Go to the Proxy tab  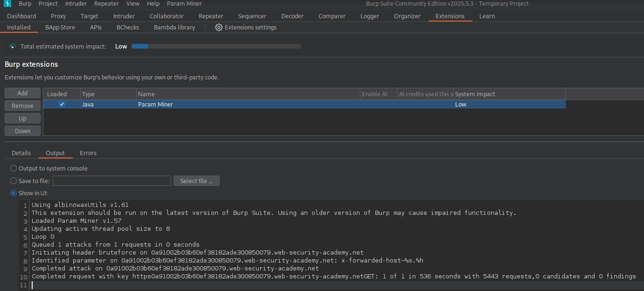(58, 16)
